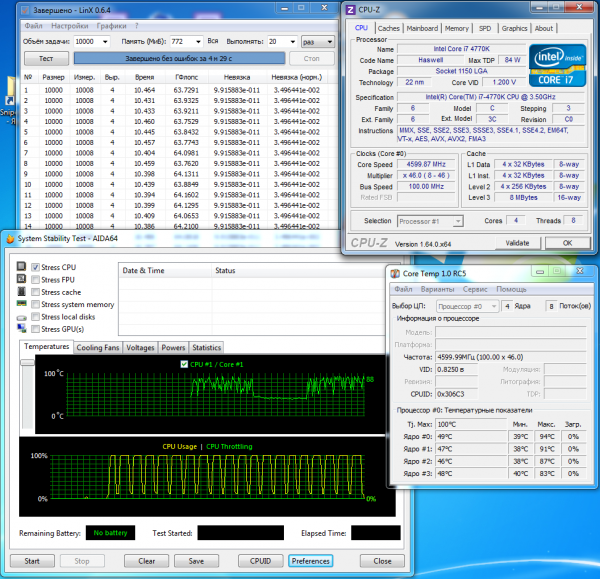Click the Stress system memory RAM icon

coord(22,304)
